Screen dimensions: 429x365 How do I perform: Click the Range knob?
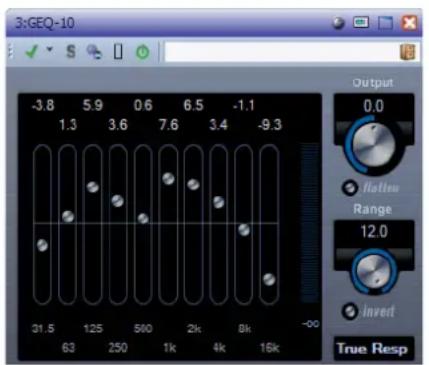(x=373, y=271)
